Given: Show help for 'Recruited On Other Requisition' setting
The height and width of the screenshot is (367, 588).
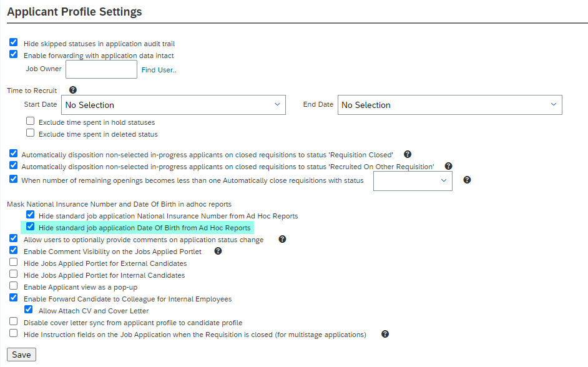Looking at the screenshot, I should (x=449, y=166).
